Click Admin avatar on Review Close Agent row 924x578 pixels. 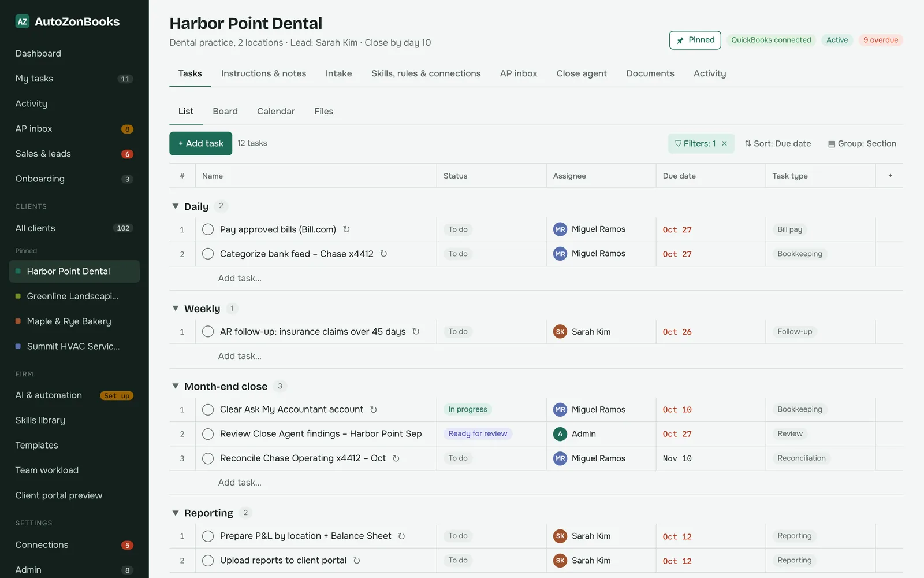point(560,434)
